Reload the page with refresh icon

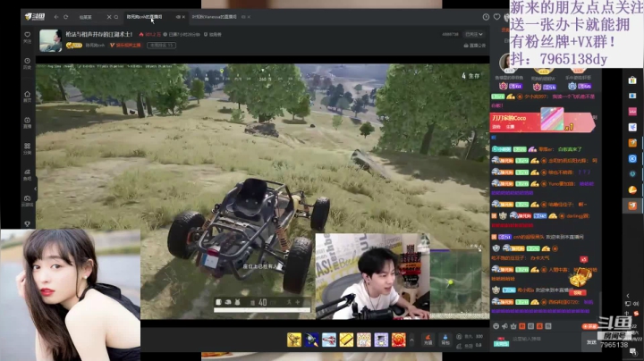point(65,17)
